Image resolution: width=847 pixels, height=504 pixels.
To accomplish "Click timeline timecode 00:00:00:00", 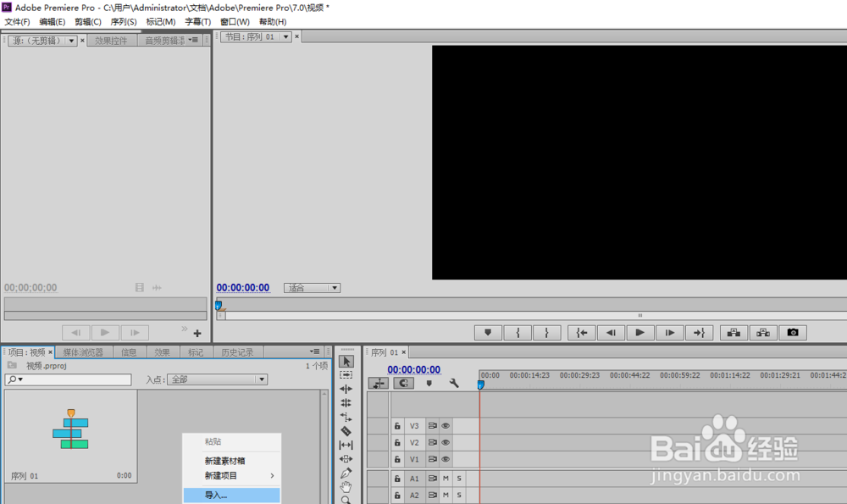I will pyautogui.click(x=414, y=369).
